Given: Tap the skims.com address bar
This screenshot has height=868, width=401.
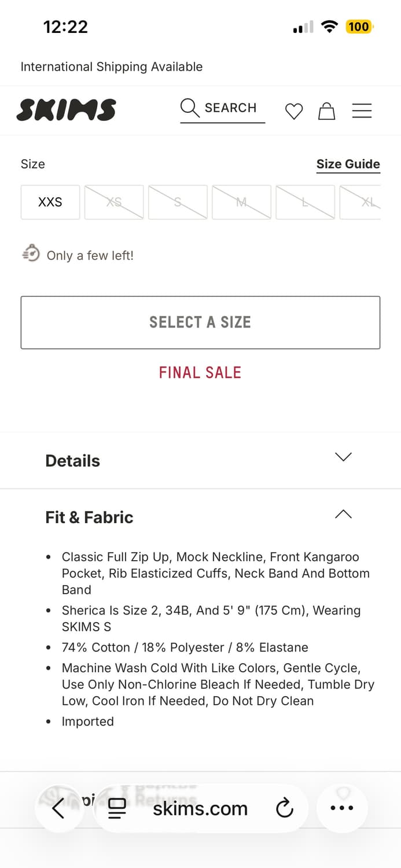Looking at the screenshot, I should click(x=200, y=808).
